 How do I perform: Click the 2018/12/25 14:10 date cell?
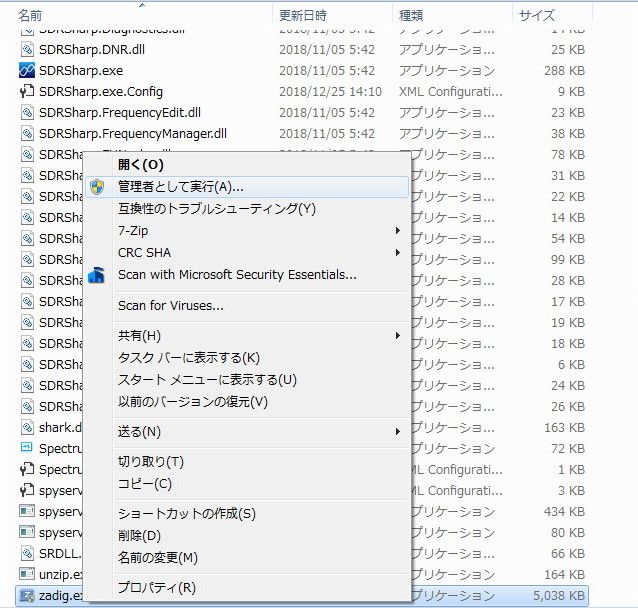pos(330,92)
